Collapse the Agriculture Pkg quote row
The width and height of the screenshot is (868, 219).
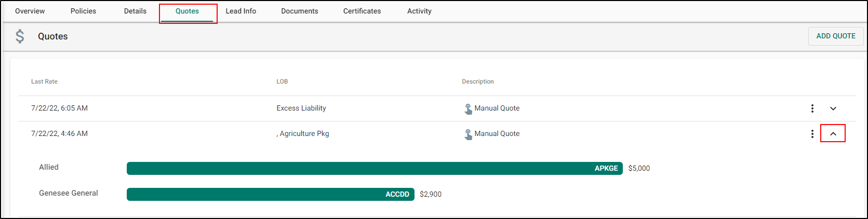click(x=833, y=134)
